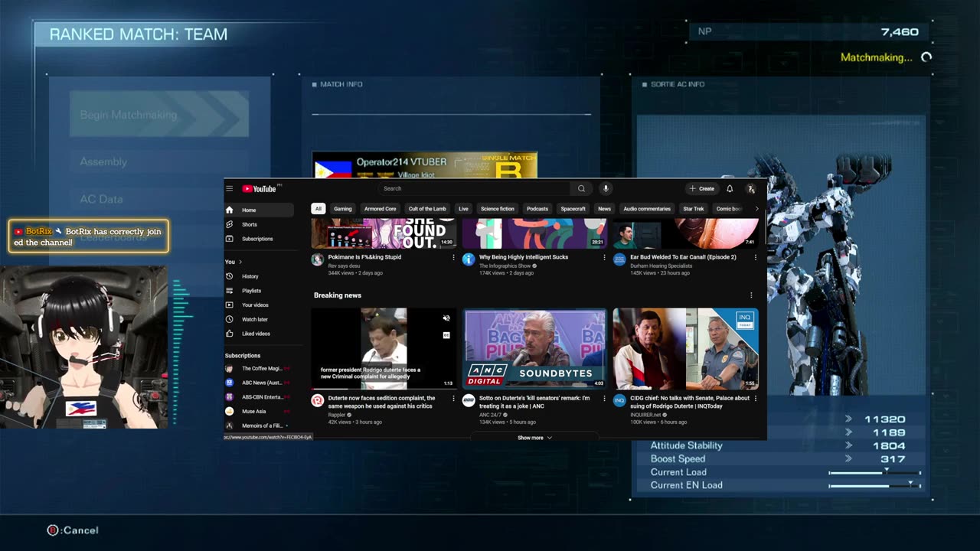Select the Live chip
Viewport: 980px width, 551px height.
(x=463, y=209)
